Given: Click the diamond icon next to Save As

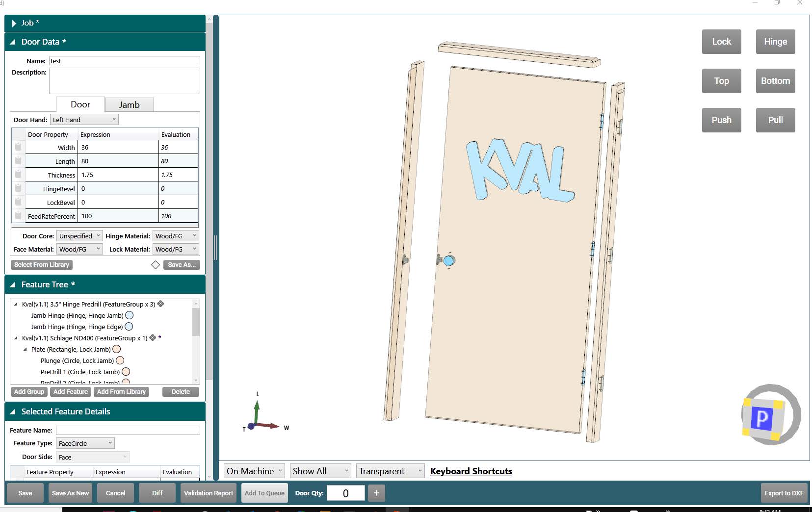Looking at the screenshot, I should point(156,265).
